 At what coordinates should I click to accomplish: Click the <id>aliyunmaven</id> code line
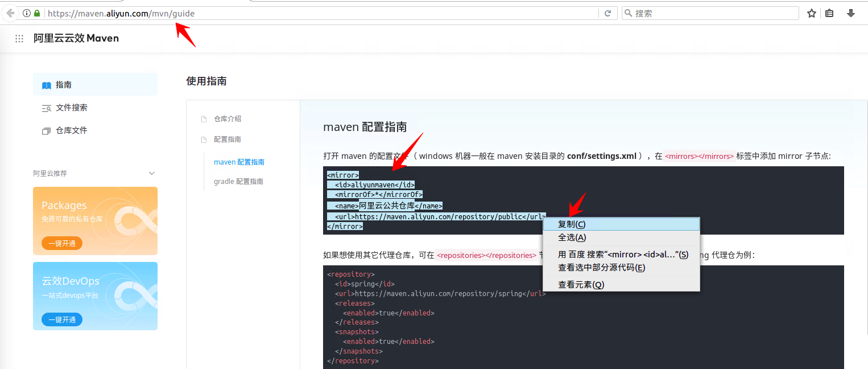tap(375, 185)
